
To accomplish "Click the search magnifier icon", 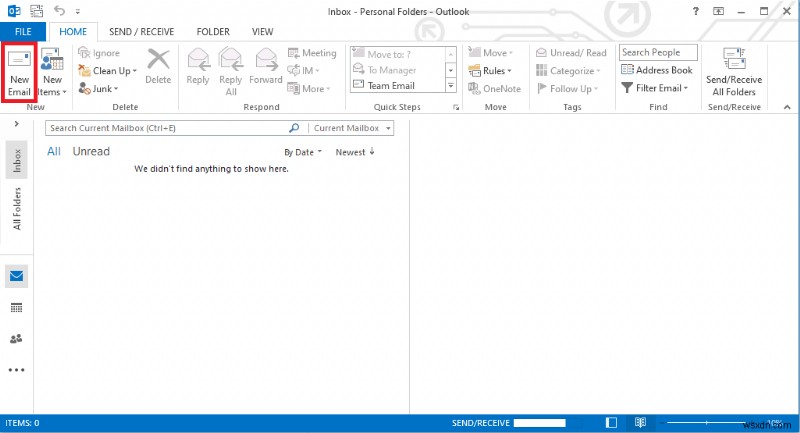I will [x=294, y=128].
